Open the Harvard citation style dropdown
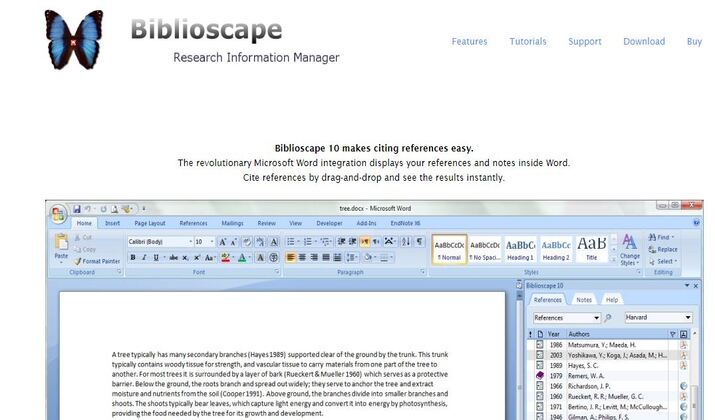The image size is (715, 420). [x=658, y=317]
